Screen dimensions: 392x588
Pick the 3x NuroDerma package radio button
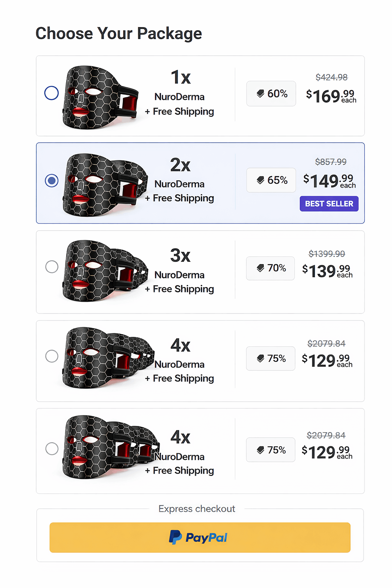[52, 267]
